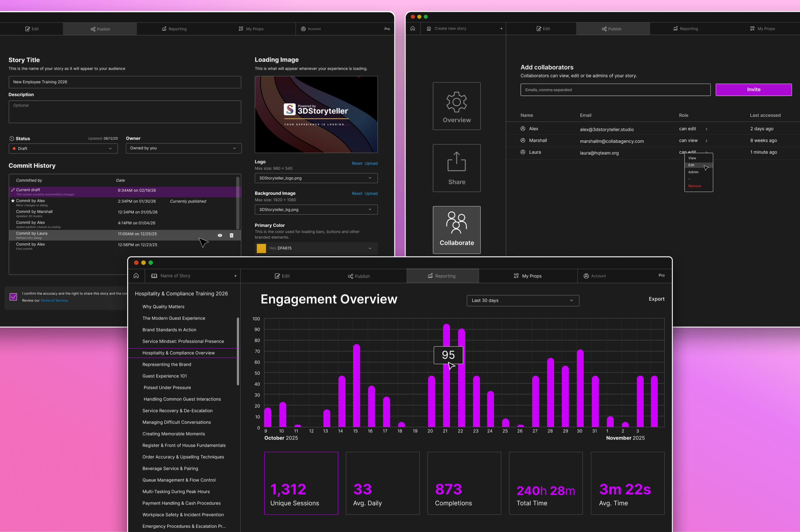Expand the Last 30 days range selector
The width and height of the screenshot is (800, 532).
[x=523, y=300]
